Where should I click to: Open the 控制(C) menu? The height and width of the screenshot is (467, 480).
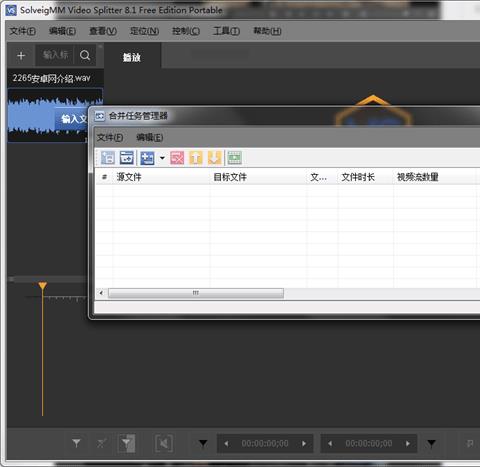click(186, 31)
